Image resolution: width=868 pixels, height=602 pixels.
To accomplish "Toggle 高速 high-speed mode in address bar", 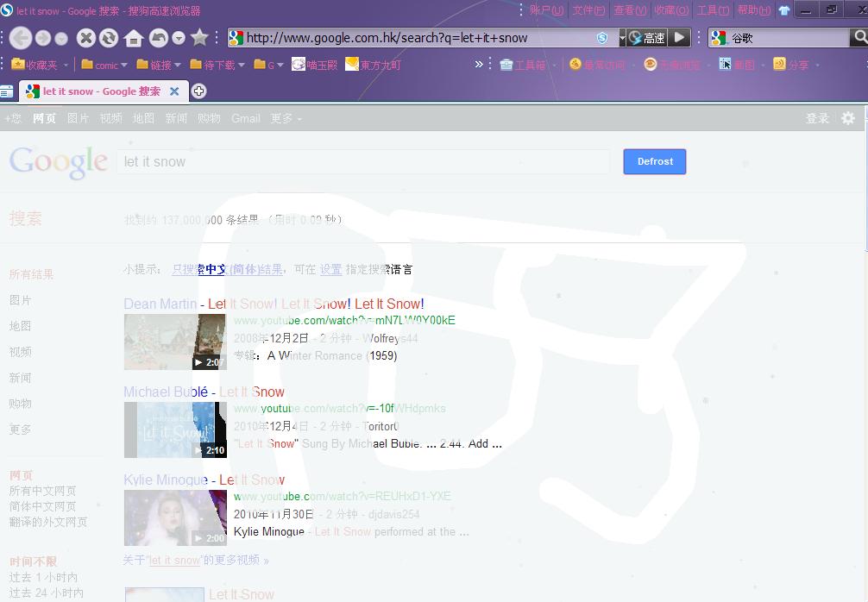I will point(648,38).
